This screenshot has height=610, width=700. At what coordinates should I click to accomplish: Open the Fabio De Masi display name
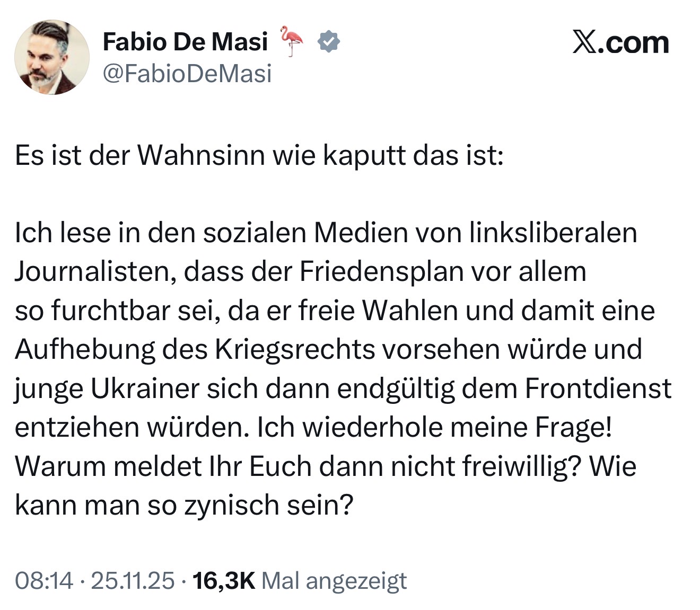tap(185, 41)
